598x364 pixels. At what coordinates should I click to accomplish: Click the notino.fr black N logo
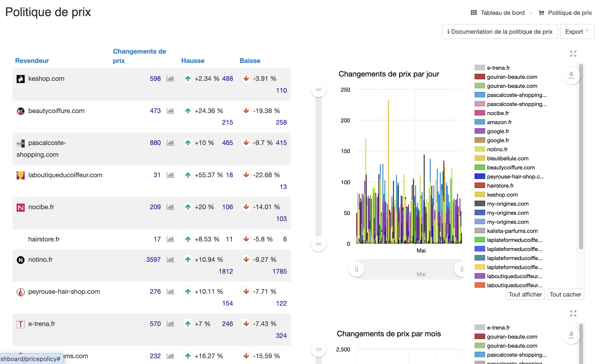[21, 260]
